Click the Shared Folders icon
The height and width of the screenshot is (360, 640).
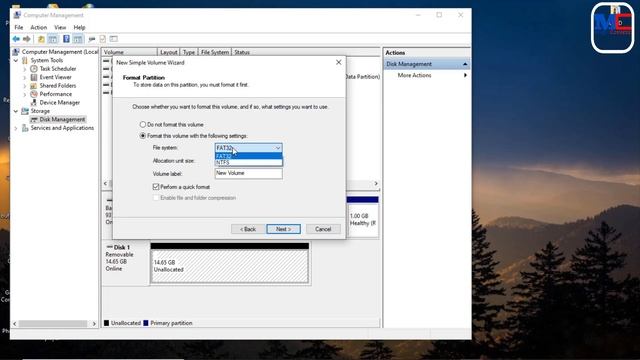click(34, 86)
